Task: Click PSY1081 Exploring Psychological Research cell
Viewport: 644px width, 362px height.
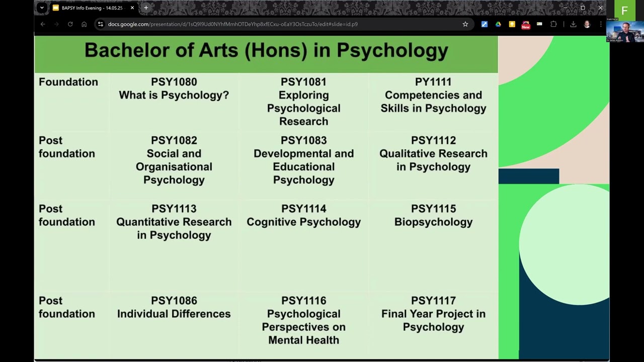Action: click(304, 102)
